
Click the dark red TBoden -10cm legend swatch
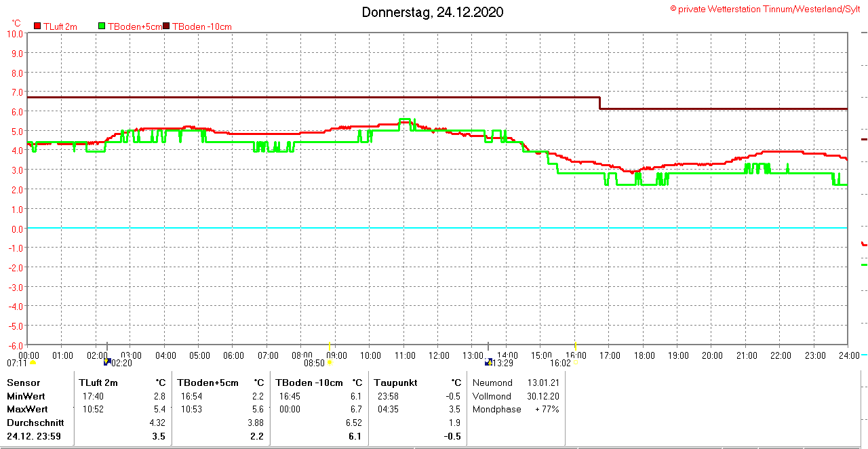(x=167, y=26)
